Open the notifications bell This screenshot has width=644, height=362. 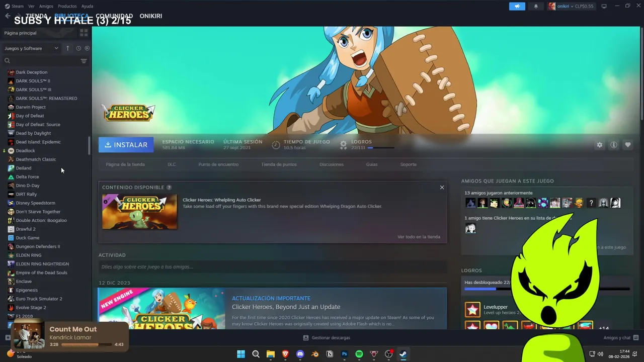pyautogui.click(x=536, y=6)
